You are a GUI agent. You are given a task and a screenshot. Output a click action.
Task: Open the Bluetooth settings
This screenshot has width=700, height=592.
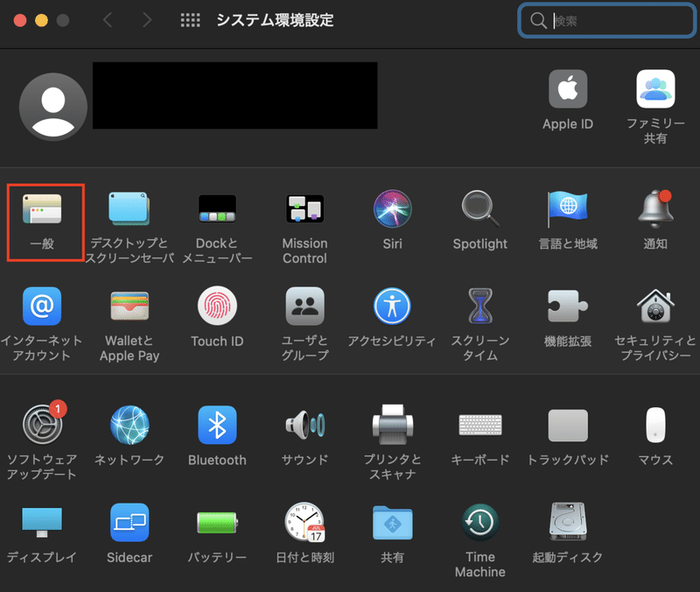click(217, 426)
